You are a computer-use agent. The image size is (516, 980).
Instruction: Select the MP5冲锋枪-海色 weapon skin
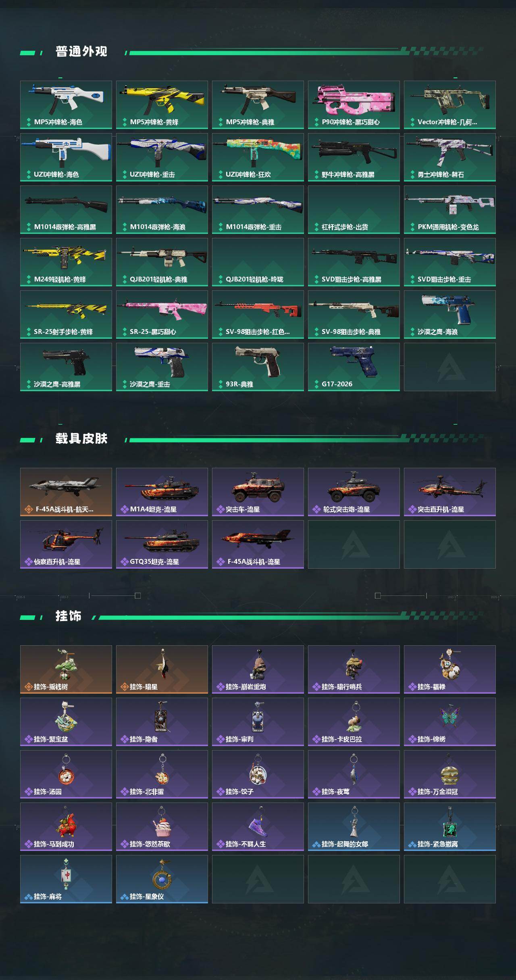(66, 105)
